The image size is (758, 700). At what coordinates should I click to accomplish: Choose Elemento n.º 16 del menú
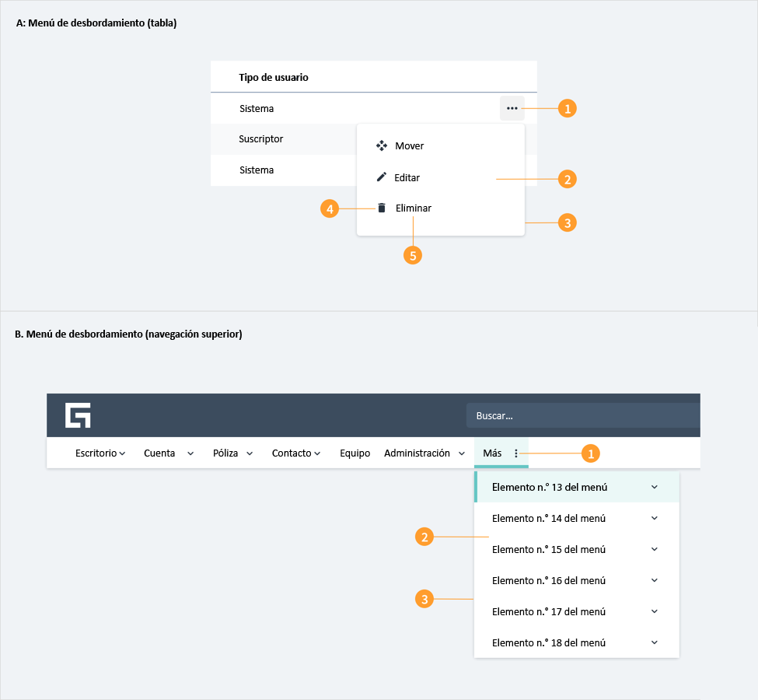577,580
